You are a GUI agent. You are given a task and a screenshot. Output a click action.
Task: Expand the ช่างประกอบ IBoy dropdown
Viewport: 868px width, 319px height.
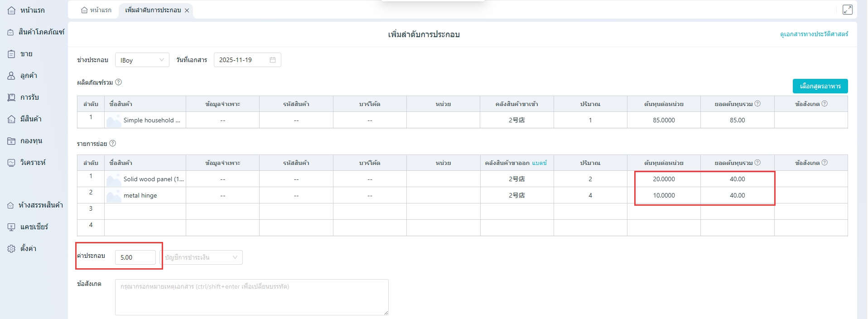click(x=142, y=60)
